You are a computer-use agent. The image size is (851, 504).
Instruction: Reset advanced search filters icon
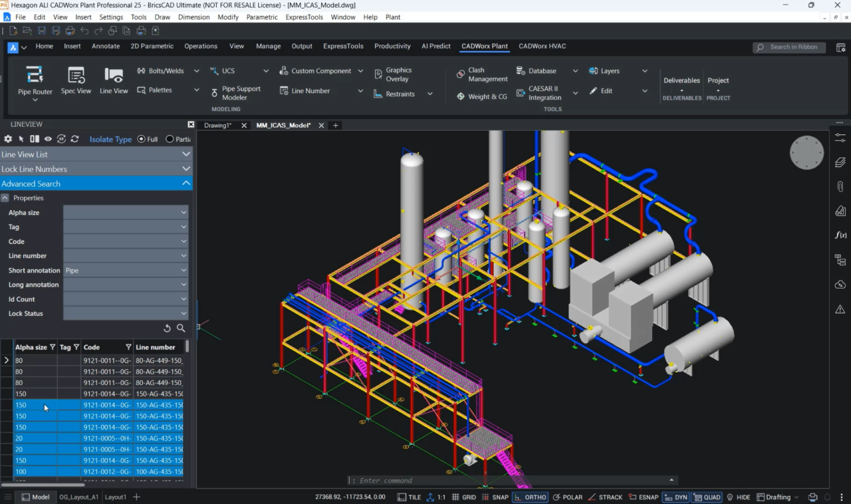point(168,328)
